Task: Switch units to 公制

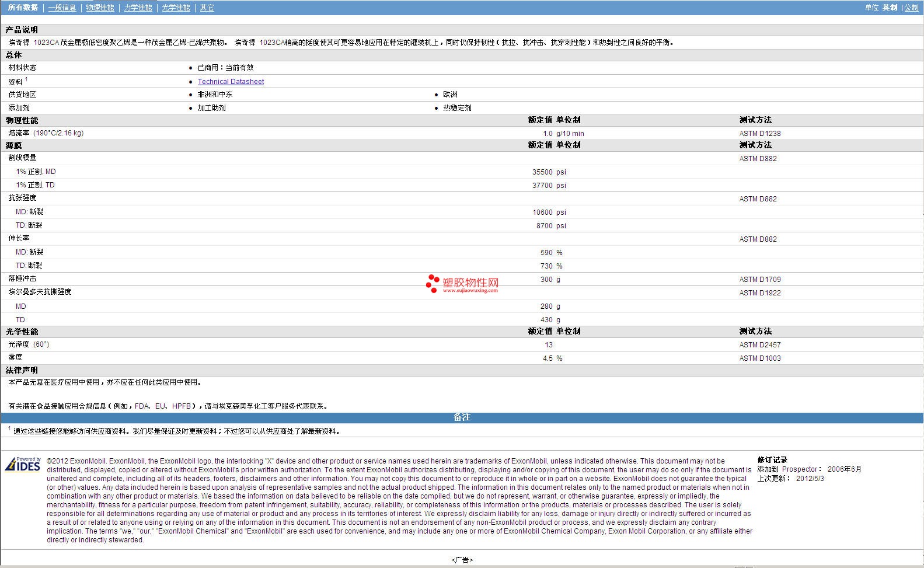Action: pos(911,8)
